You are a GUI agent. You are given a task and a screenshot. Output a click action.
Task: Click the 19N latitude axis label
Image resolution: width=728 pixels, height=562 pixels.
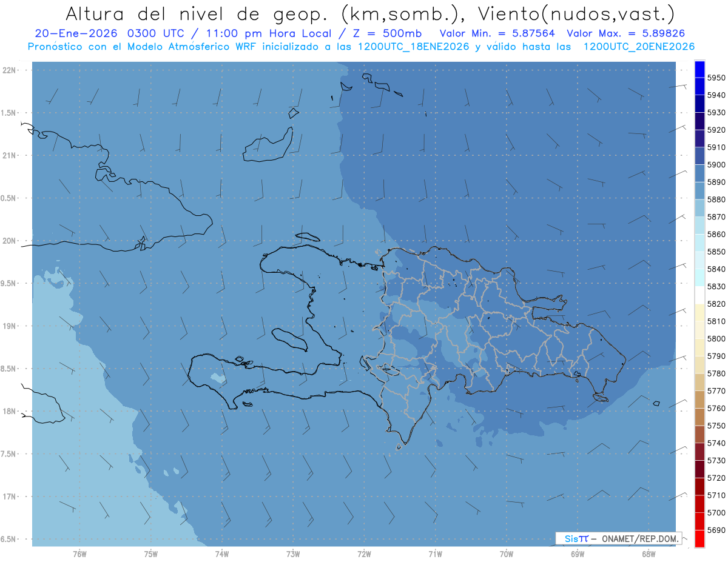[10, 326]
